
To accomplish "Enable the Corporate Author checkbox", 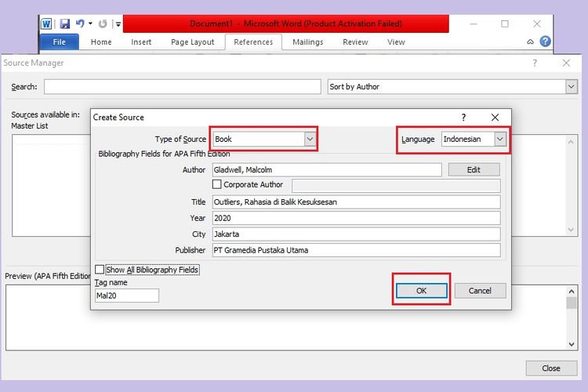I will pos(216,184).
